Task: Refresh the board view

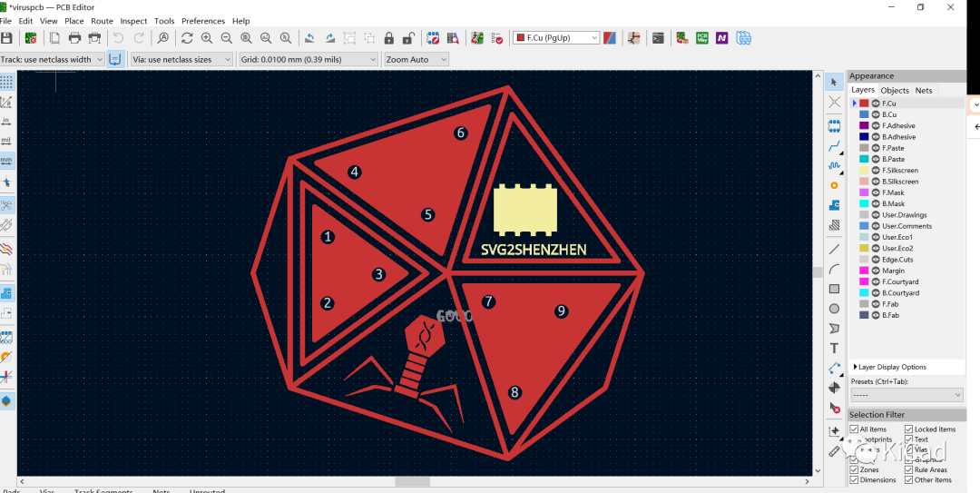Action: pos(187,38)
